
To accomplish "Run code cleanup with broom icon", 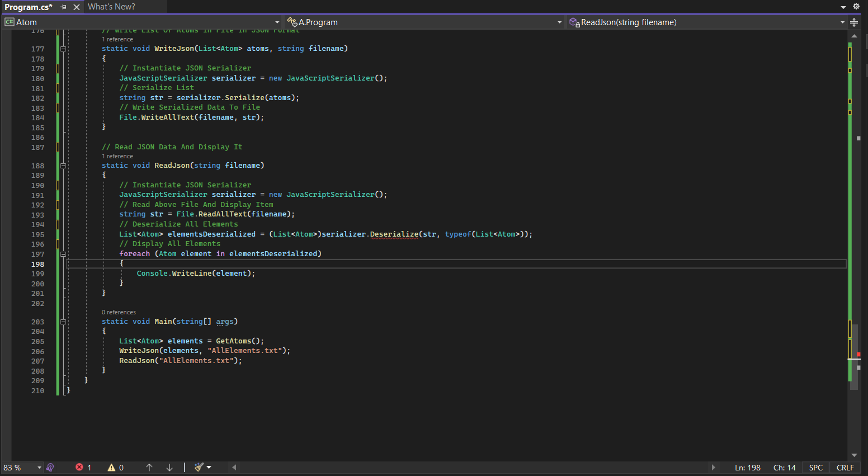I will click(x=199, y=468).
